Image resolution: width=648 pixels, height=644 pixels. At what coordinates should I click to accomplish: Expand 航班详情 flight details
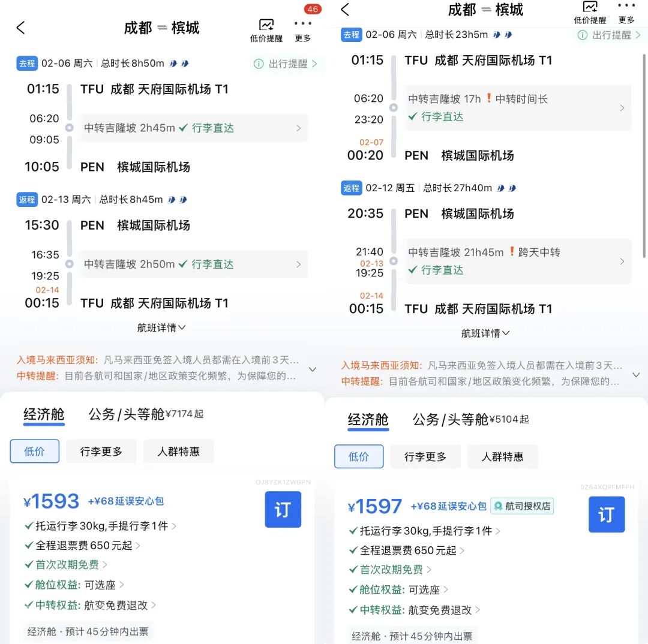click(x=162, y=328)
